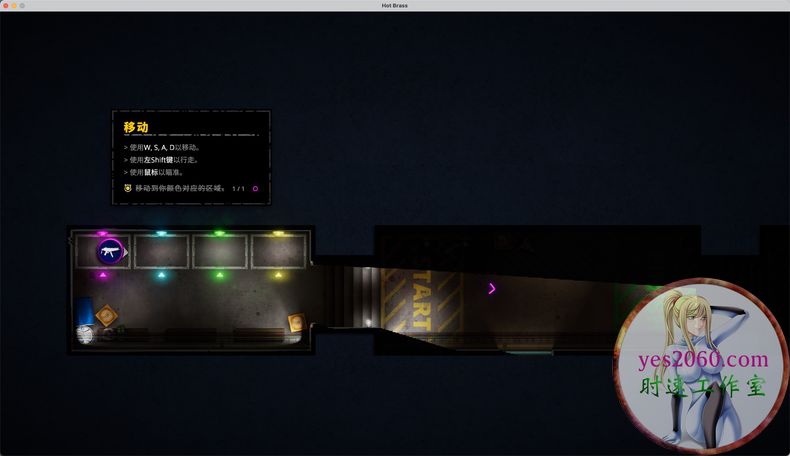Screen dimensions: 790x456
Task: Click the magenta chevron arrow in corridor
Action: pos(492,289)
